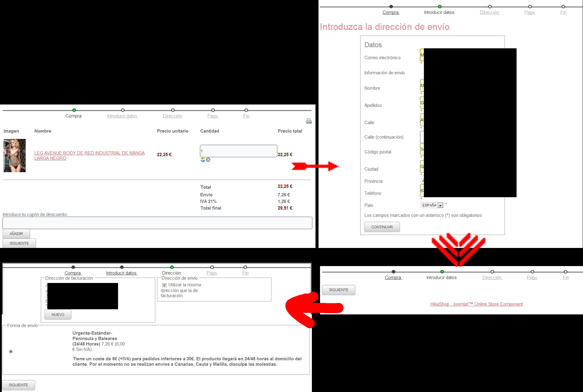
Task: Click green step dot above active Dirección label
Action: 172,267
